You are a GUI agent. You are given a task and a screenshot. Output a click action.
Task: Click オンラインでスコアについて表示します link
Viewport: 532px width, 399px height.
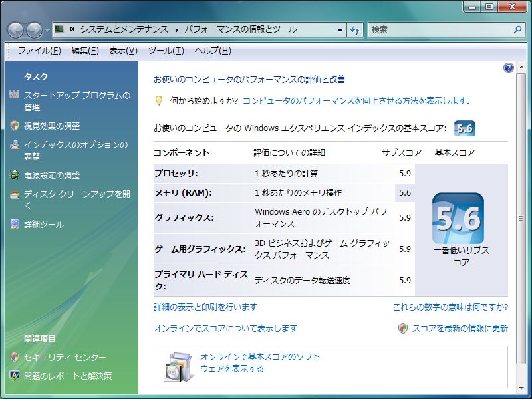(x=225, y=328)
